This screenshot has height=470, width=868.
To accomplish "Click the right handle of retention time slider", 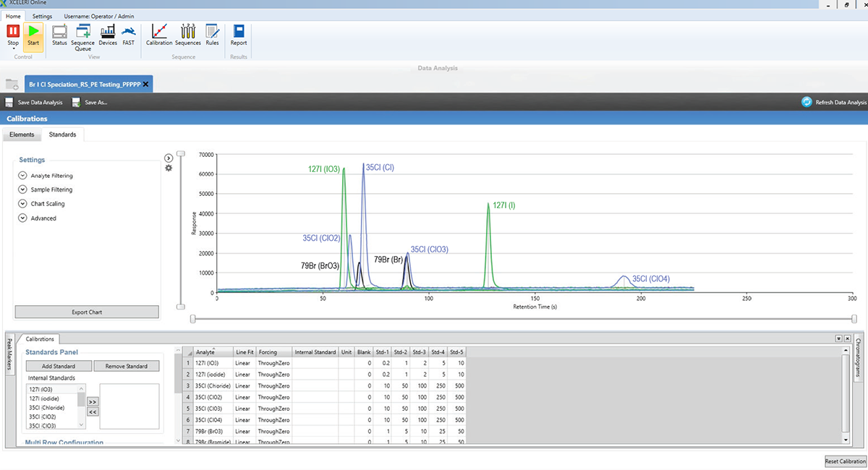I will (x=854, y=318).
